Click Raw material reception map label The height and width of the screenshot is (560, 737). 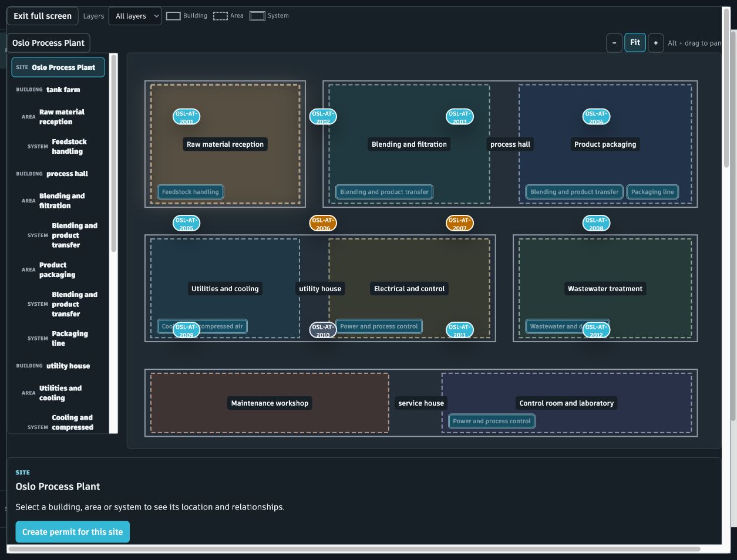(225, 144)
